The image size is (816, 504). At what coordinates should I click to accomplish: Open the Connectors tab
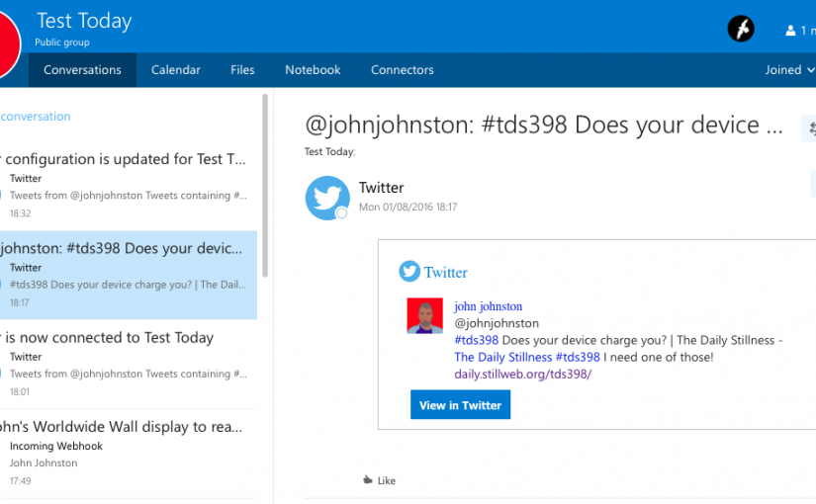pyautogui.click(x=403, y=70)
